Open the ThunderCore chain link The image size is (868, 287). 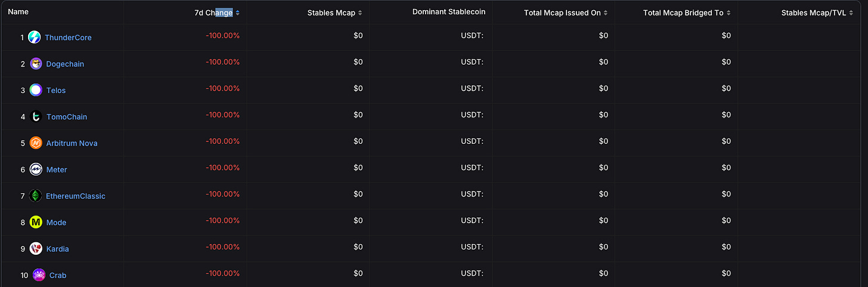pyautogui.click(x=68, y=38)
